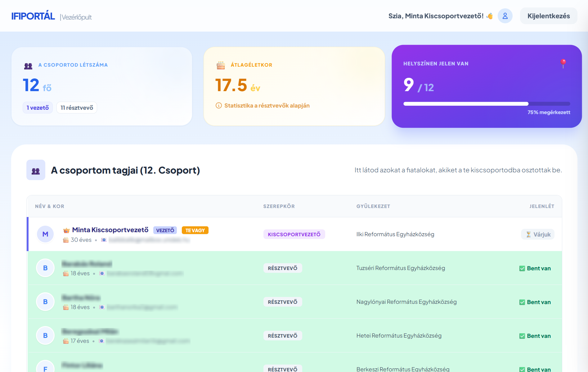Click the attendance progress bar at 75%
Screen dimensions: 588x372
coord(487,104)
